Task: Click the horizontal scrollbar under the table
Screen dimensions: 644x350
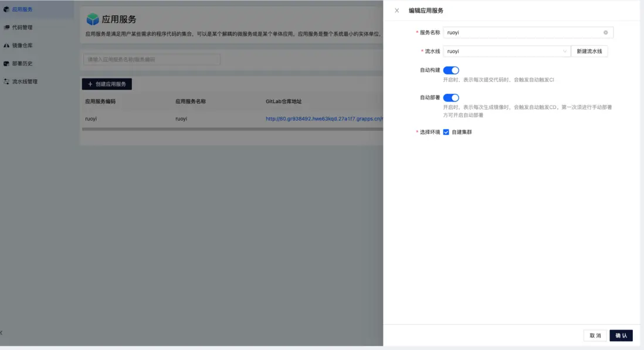Action: point(232,129)
